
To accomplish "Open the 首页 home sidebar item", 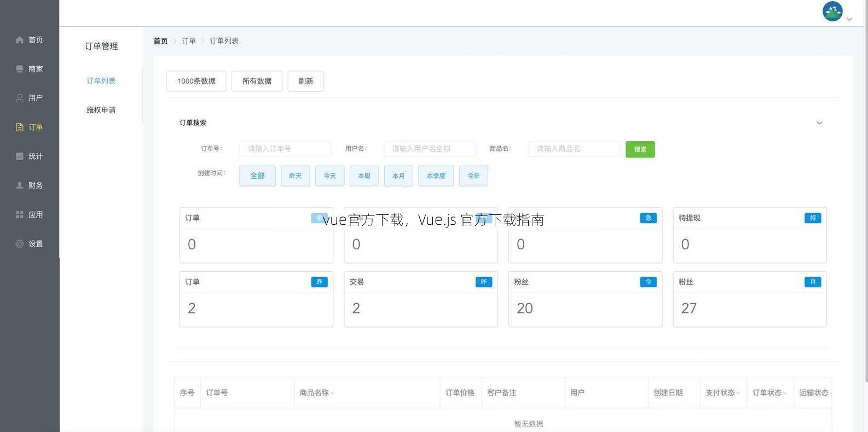I will pos(30,40).
